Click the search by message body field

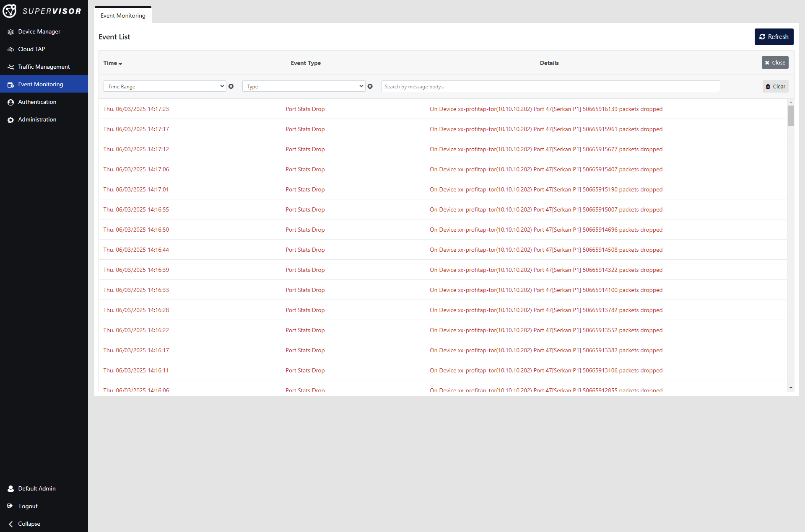pos(550,86)
